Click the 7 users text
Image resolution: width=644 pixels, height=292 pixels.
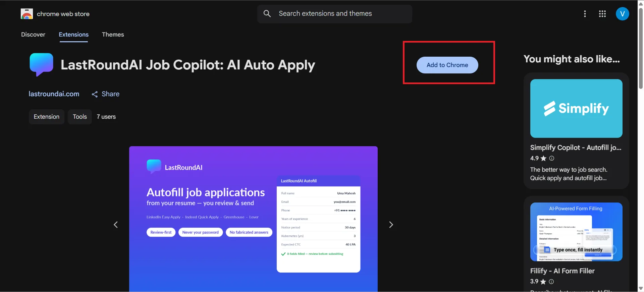click(x=106, y=117)
